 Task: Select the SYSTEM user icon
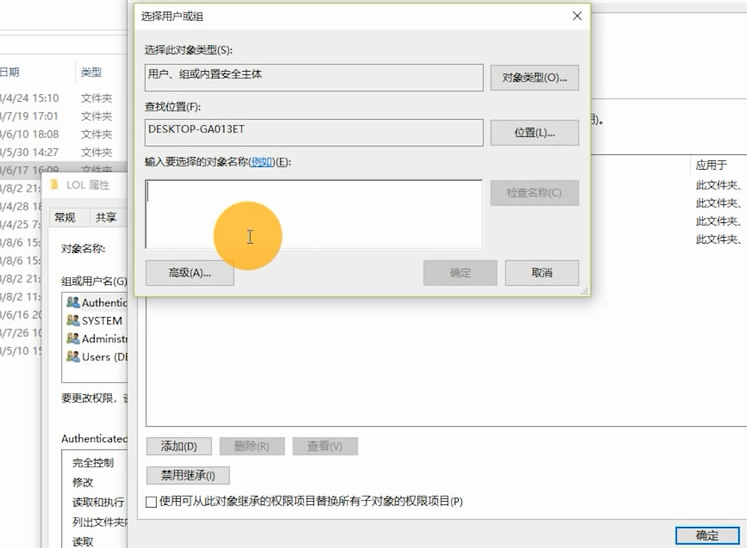(72, 321)
